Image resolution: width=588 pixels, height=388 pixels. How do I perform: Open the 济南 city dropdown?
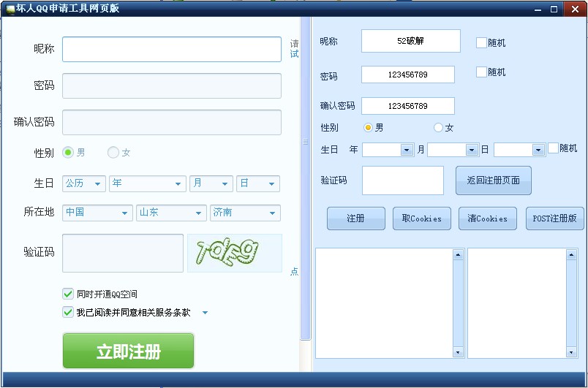(x=245, y=213)
